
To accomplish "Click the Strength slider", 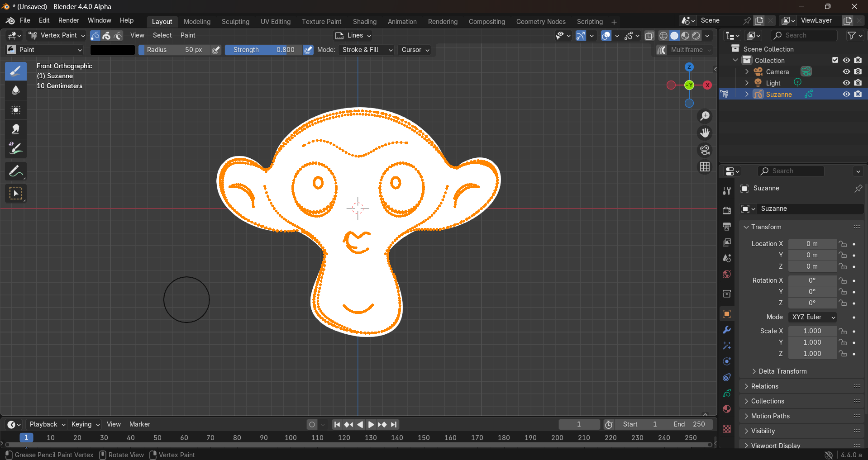I will coord(263,50).
